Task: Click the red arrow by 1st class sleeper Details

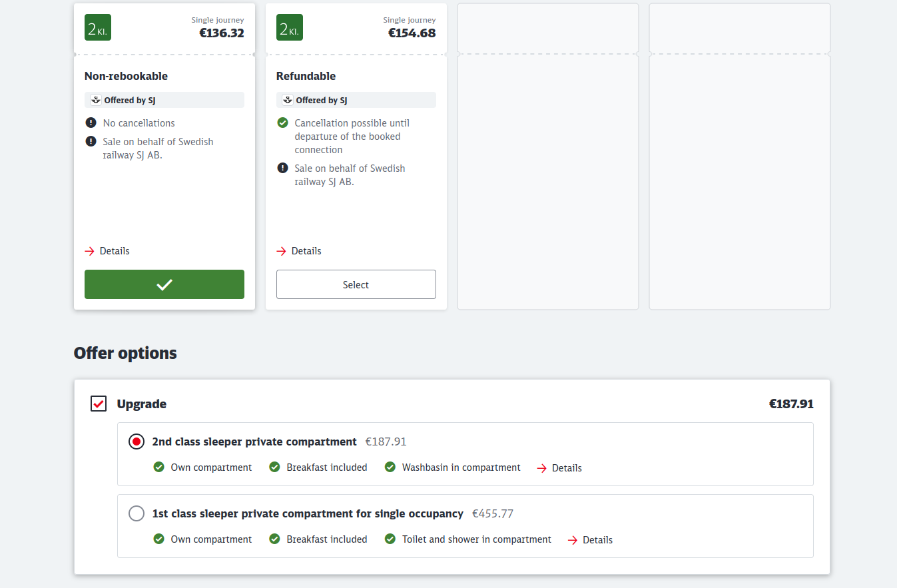Action: pos(573,540)
